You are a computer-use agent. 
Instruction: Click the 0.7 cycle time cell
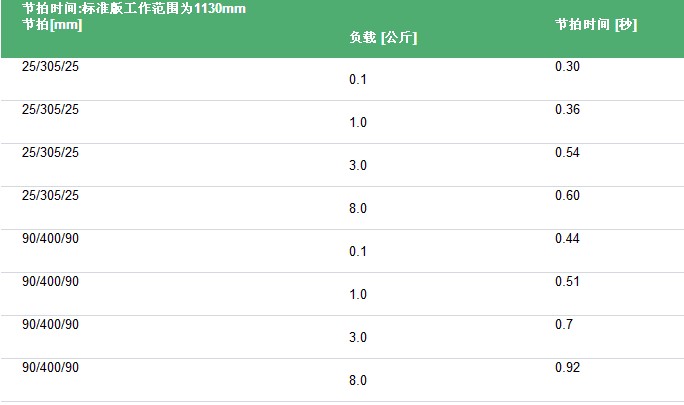click(x=563, y=324)
